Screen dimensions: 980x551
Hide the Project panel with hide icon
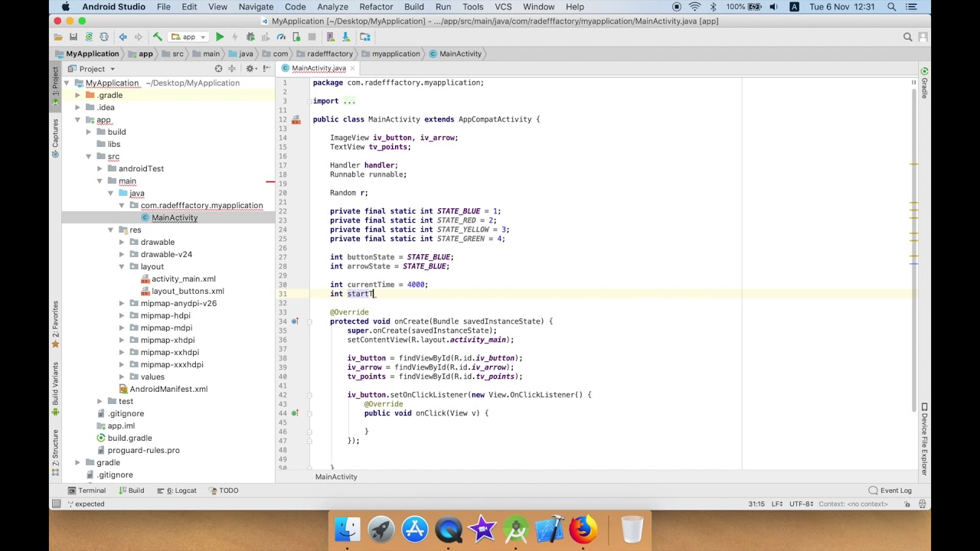(x=266, y=69)
